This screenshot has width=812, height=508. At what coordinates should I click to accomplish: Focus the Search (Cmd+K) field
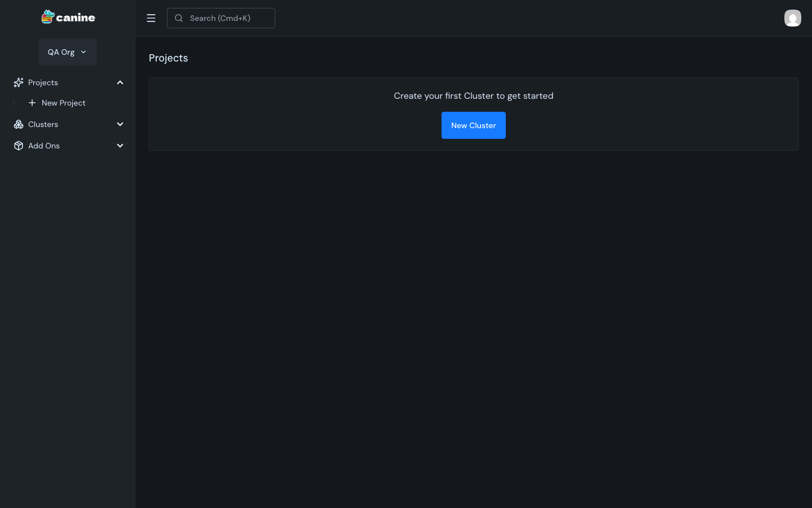coord(221,18)
